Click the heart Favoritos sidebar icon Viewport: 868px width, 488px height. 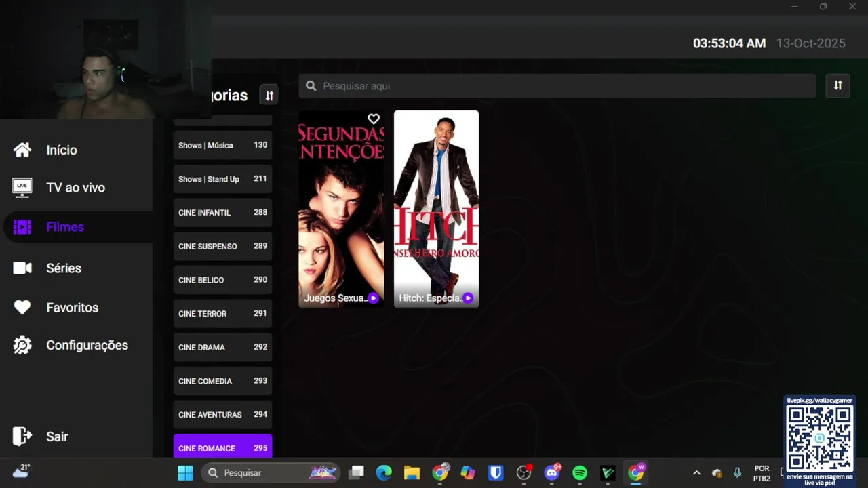22,308
